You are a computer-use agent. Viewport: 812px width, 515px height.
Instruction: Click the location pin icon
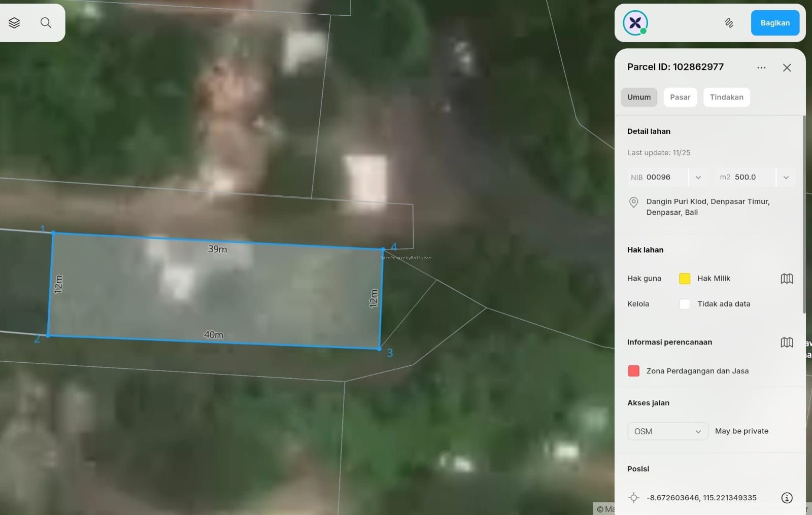click(633, 202)
